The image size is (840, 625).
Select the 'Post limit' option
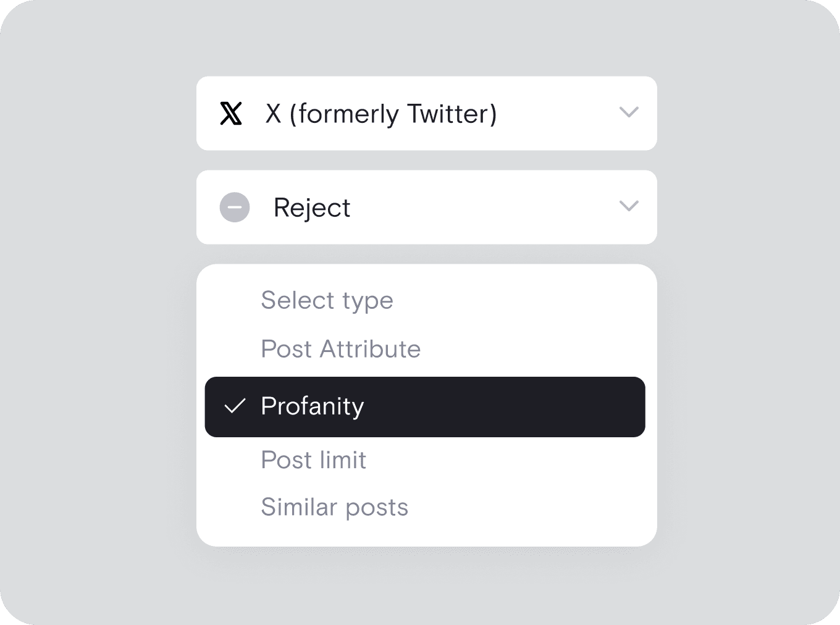313,460
